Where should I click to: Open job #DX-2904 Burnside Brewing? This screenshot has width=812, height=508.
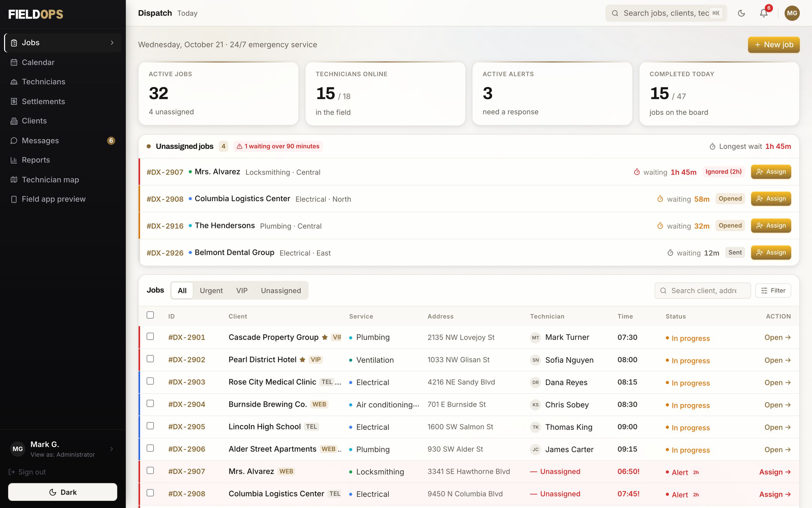tap(777, 405)
